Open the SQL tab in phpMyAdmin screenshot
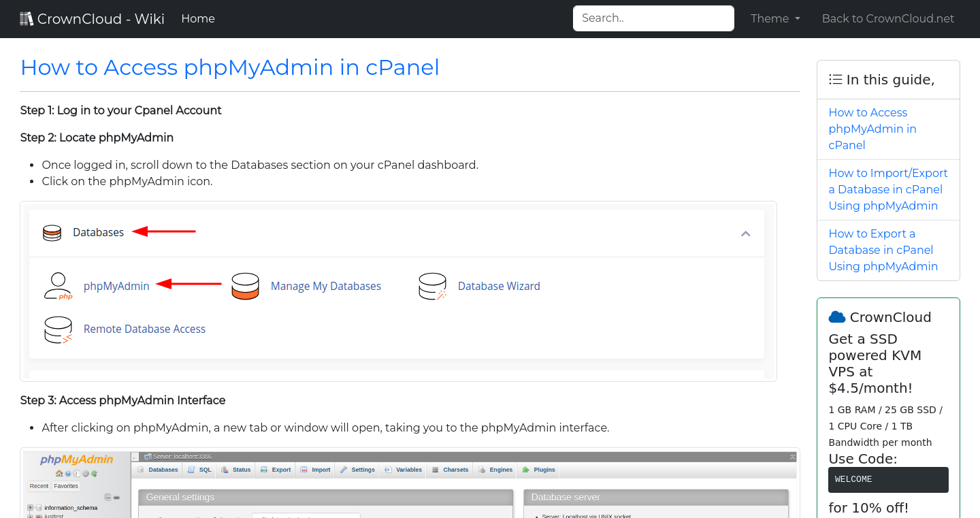This screenshot has width=980, height=518. (x=200, y=470)
